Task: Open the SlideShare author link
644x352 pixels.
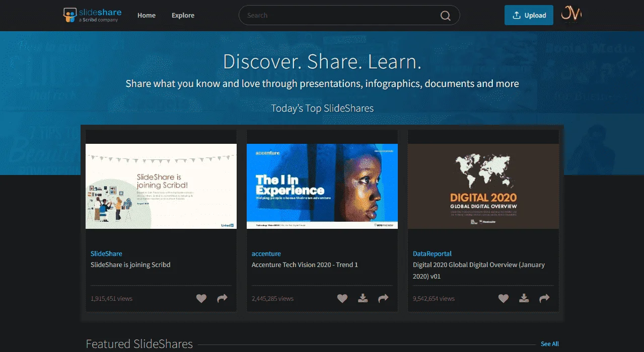Action: [x=106, y=253]
